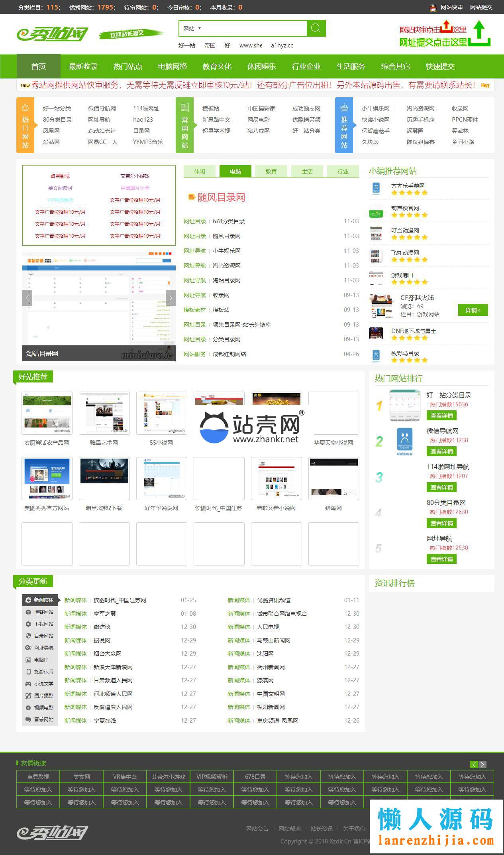Click 详情 button for CF穿越火线
Viewport: 504px width, 855px height.
[473, 310]
